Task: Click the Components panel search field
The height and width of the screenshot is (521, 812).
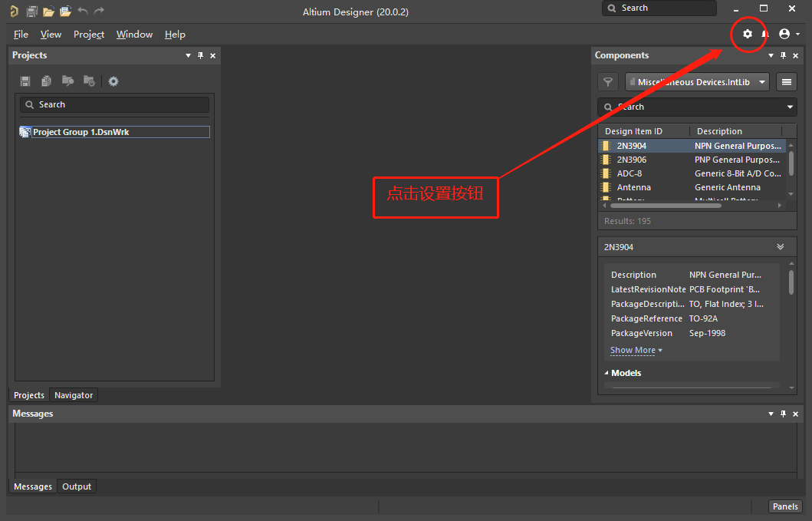Action: pos(697,107)
